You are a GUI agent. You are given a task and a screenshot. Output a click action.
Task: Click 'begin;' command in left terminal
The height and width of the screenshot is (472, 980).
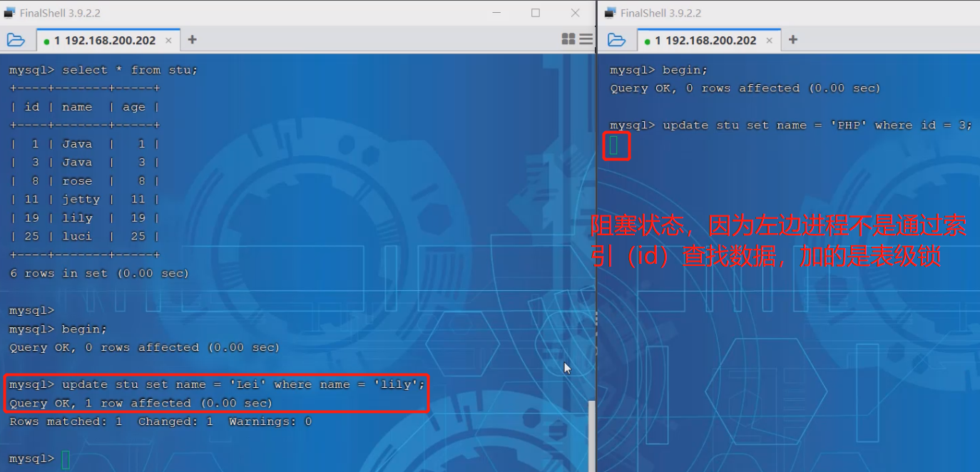click(x=84, y=329)
